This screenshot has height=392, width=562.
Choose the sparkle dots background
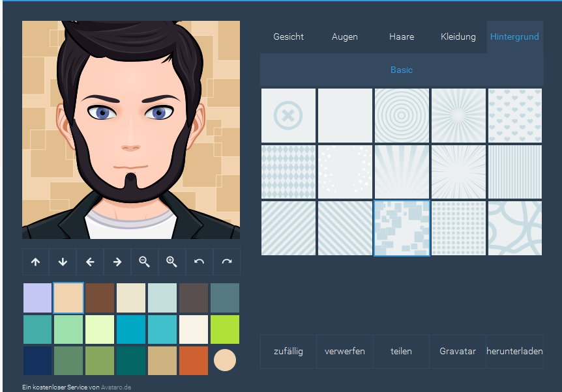click(345, 172)
